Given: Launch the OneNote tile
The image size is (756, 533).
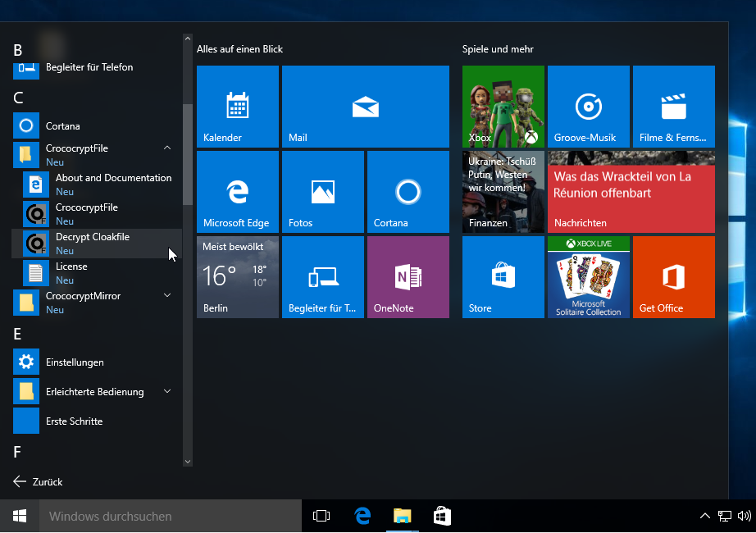Looking at the screenshot, I should click(x=408, y=277).
